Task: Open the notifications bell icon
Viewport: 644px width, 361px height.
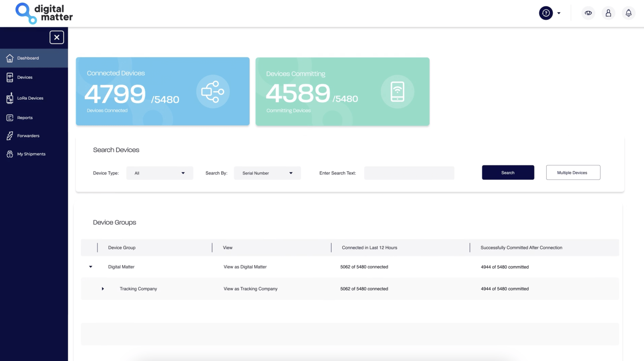Action: [x=628, y=13]
